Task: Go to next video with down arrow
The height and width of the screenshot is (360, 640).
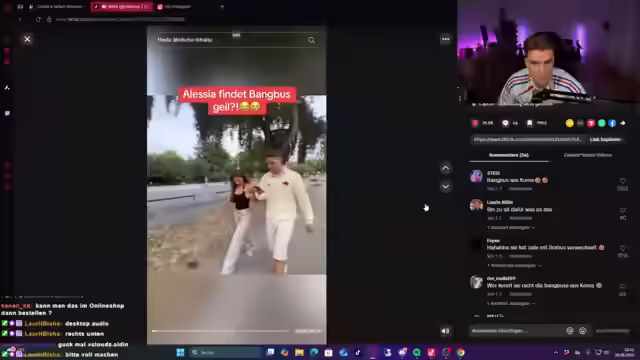Action: 445,187
